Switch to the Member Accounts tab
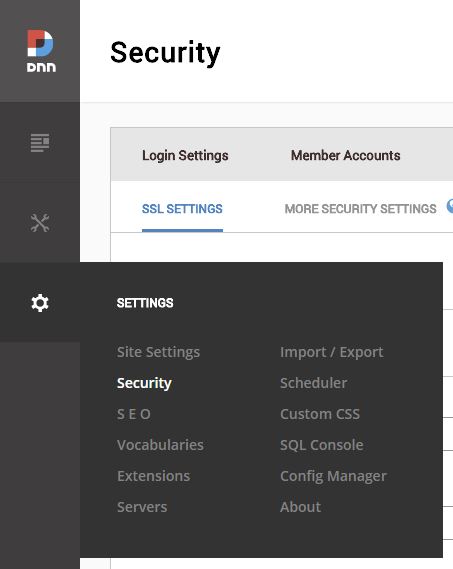 [346, 155]
